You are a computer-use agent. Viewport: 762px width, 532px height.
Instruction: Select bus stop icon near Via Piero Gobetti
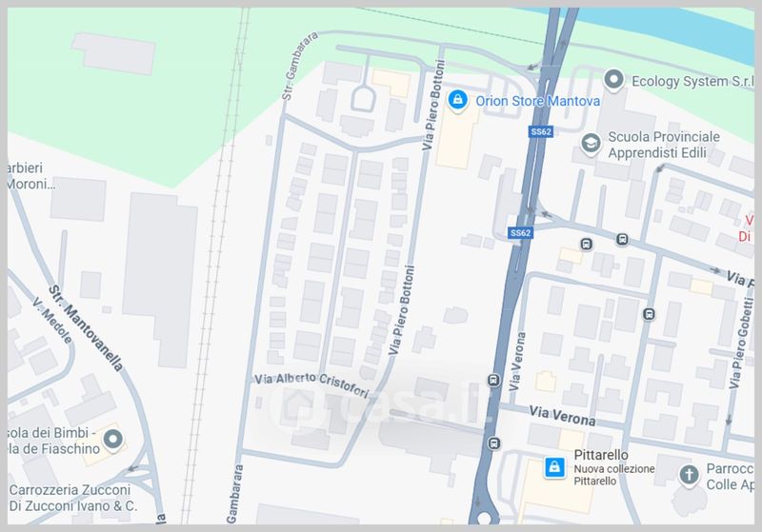coord(649,314)
